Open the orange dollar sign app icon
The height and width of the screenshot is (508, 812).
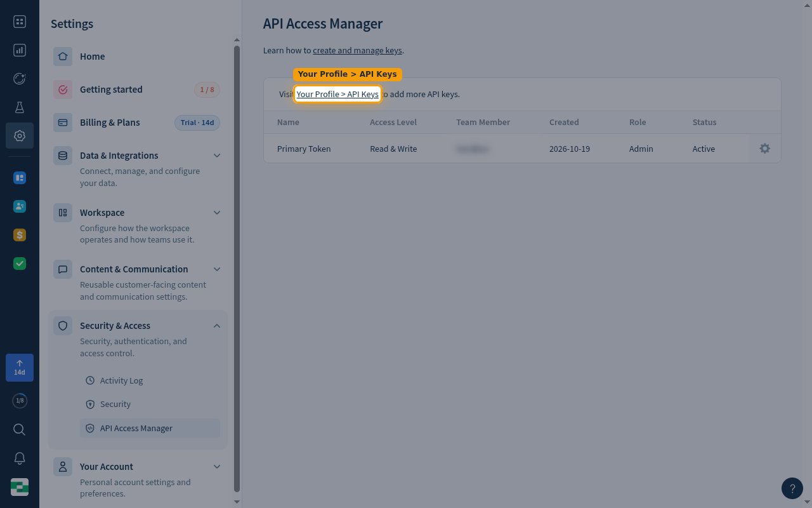(20, 235)
